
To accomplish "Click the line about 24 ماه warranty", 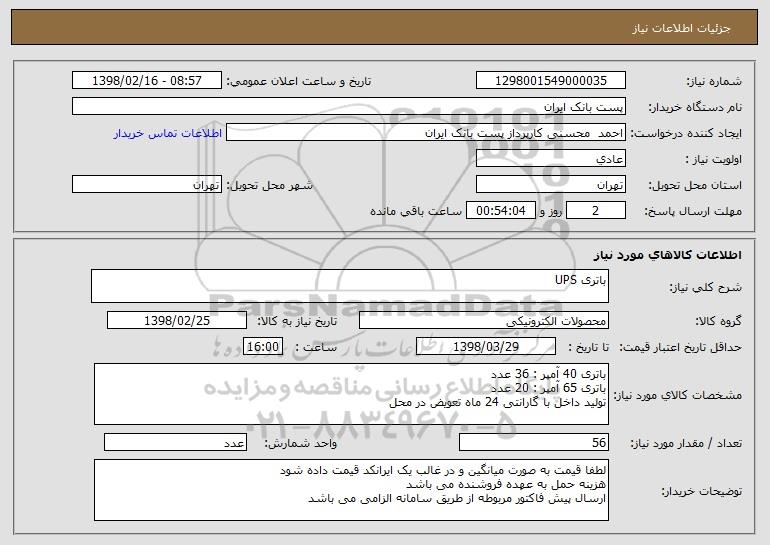I will pyautogui.click(x=497, y=402).
